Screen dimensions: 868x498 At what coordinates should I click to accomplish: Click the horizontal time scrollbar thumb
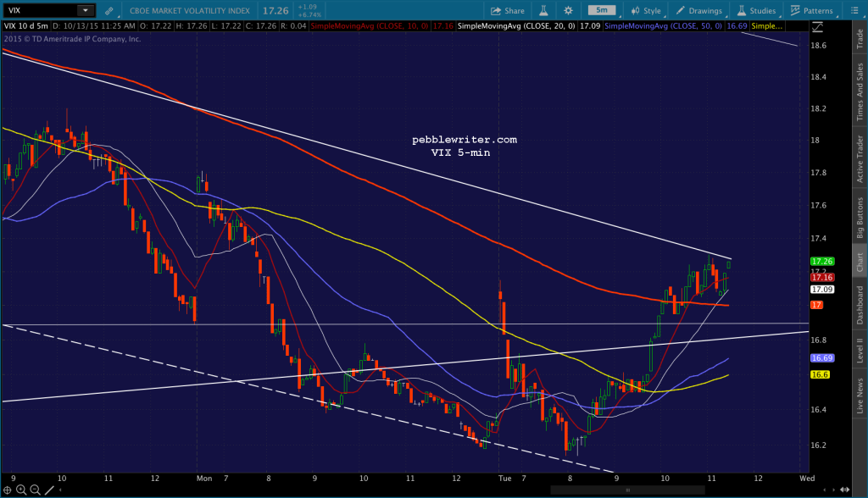point(628,490)
